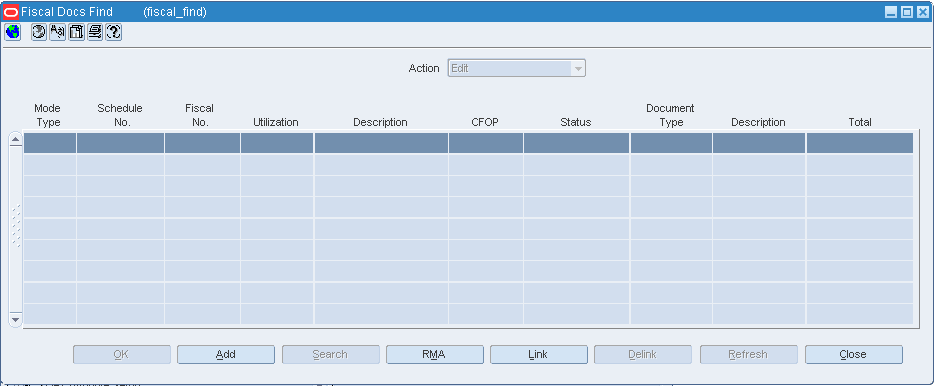Click the Delink button

pos(643,354)
